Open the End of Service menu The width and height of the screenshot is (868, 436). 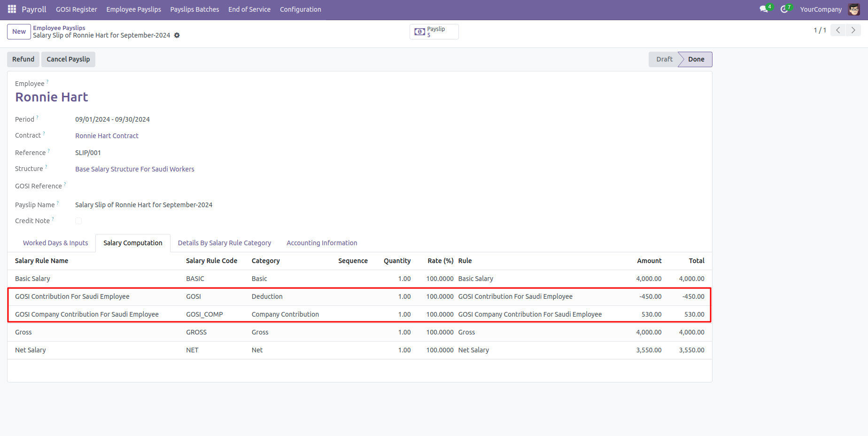pyautogui.click(x=249, y=9)
